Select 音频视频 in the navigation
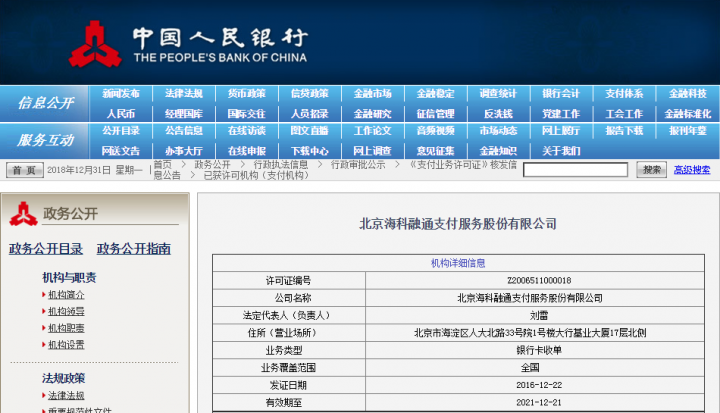The image size is (720, 413). (435, 131)
